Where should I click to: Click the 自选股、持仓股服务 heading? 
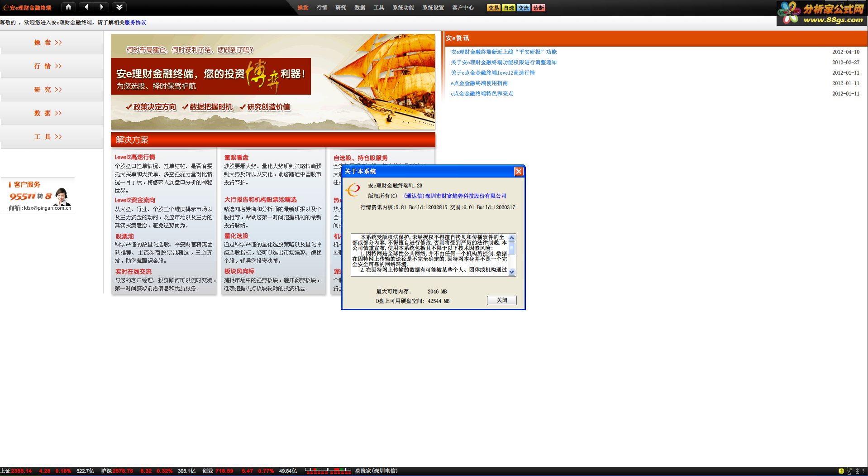(x=361, y=158)
